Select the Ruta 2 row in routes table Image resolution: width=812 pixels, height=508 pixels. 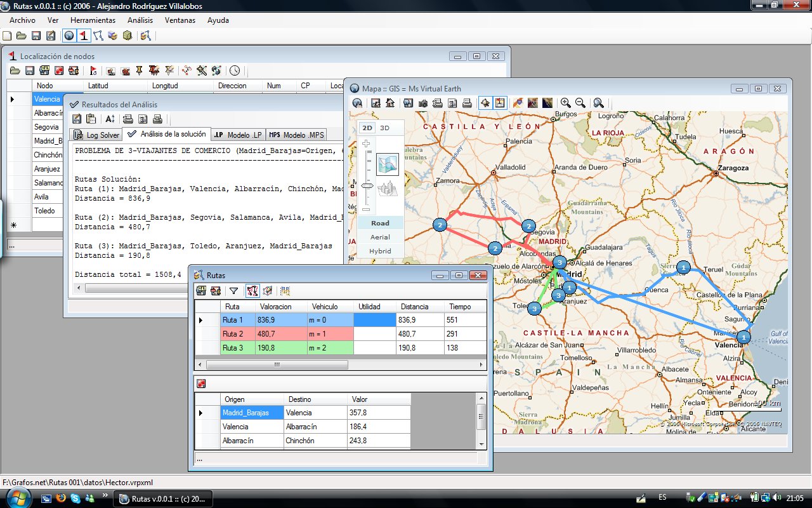(233, 334)
